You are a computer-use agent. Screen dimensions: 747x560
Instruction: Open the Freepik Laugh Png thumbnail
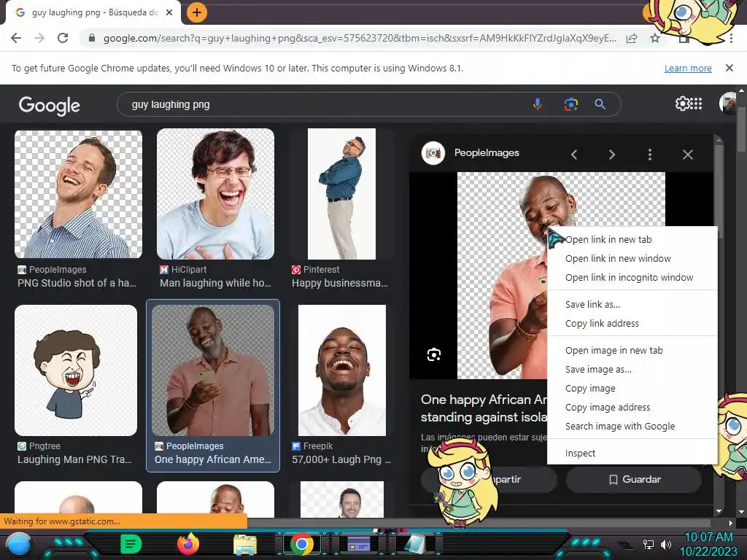coord(342,370)
